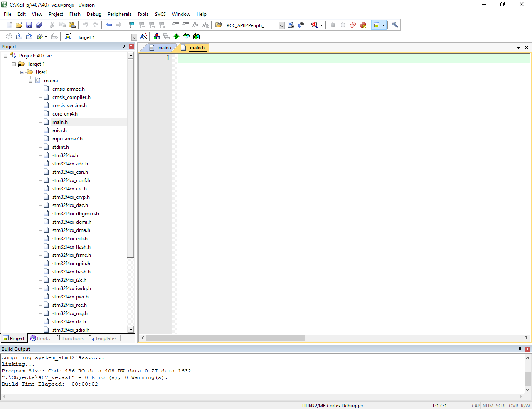This screenshot has height=409, width=532.
Task: Open Configuration with the wrench icon
Action: 395,25
